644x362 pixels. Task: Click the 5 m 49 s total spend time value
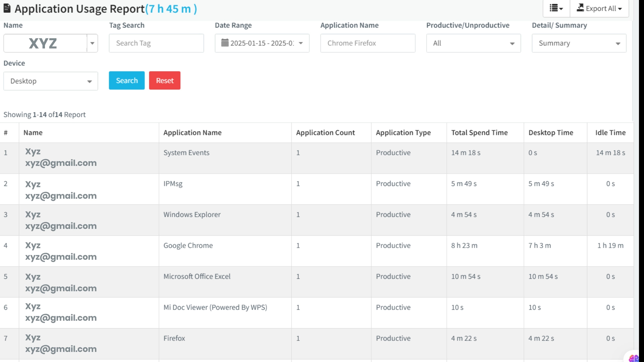tap(464, 184)
